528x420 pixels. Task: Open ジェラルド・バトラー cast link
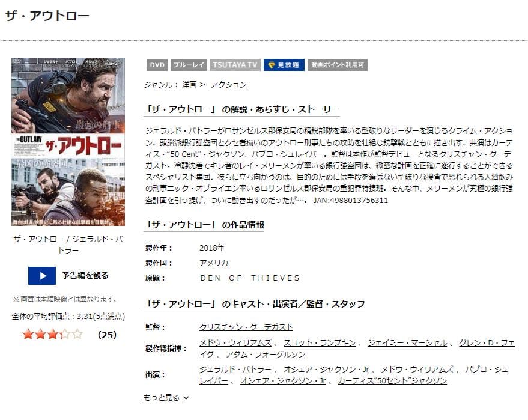pyautogui.click(x=235, y=369)
